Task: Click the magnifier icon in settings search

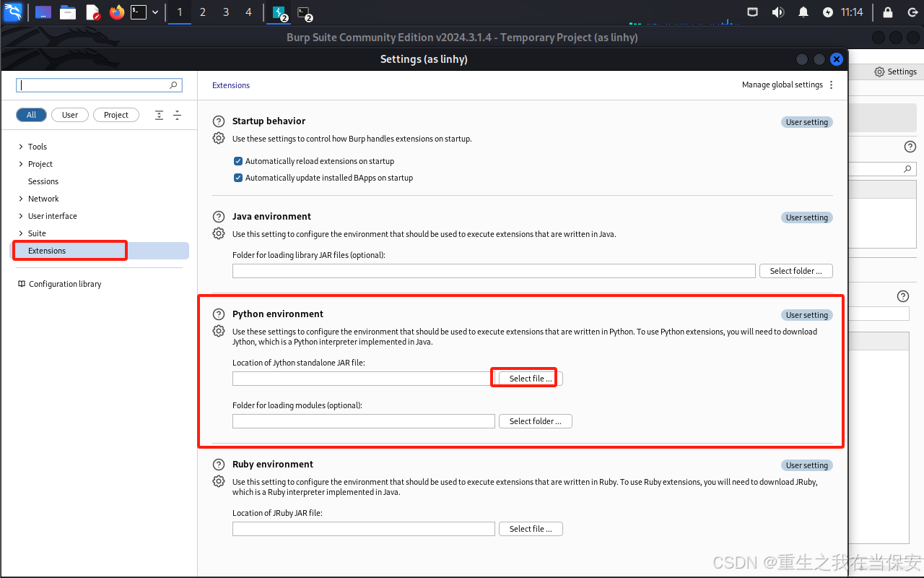Action: (173, 85)
